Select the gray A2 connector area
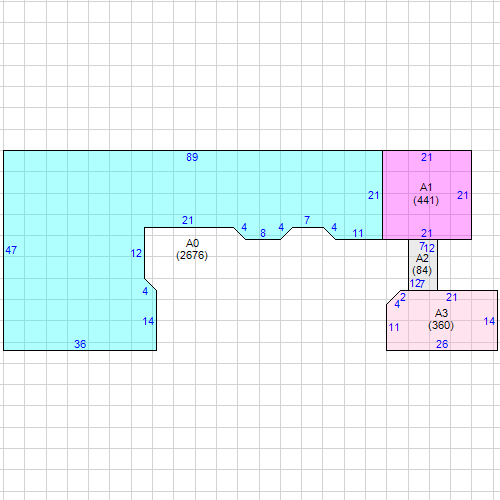Viewport: 500px width, 500px height. 423,265
